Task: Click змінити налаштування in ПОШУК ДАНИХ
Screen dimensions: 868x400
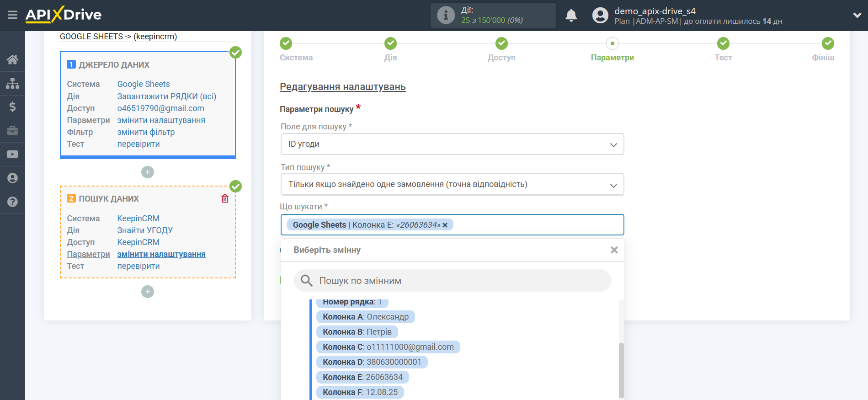Action: [x=161, y=254]
